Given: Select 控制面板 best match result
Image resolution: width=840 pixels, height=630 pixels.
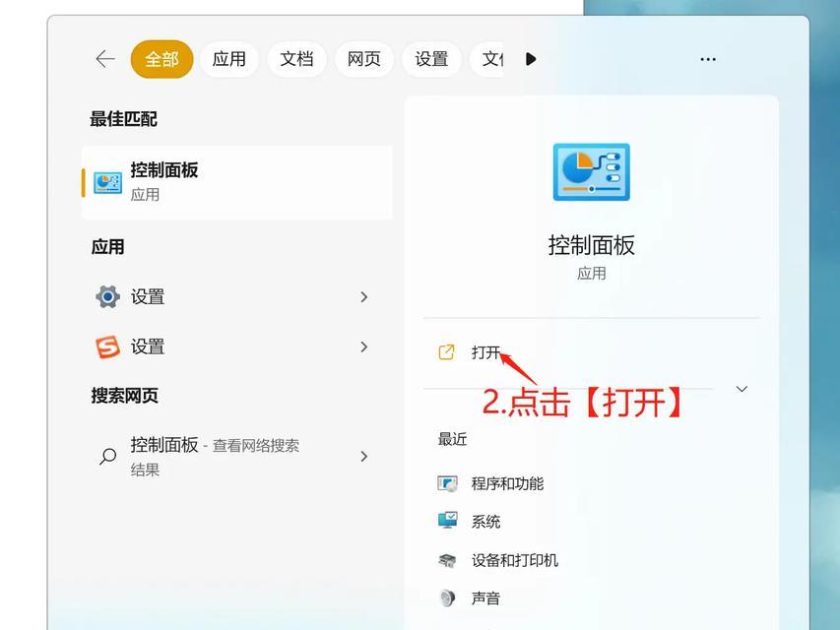Looking at the screenshot, I should [x=236, y=182].
